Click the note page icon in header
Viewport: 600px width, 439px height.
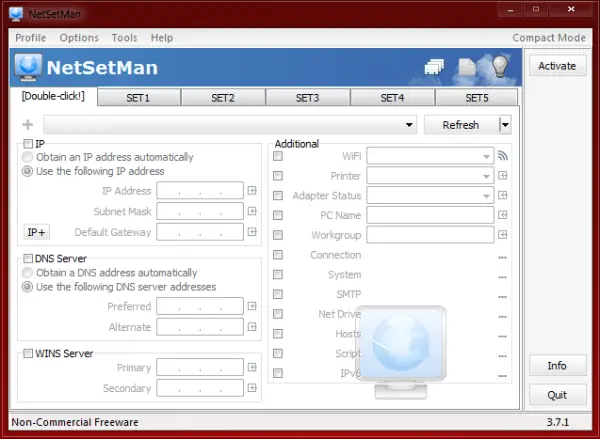point(467,67)
